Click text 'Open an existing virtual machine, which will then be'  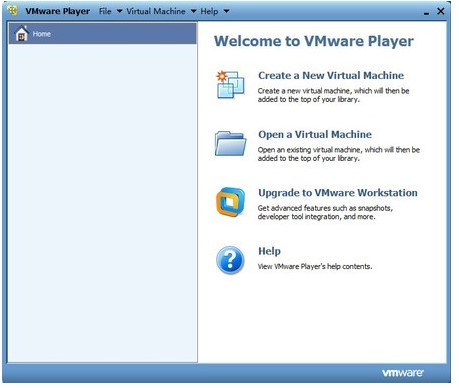pos(339,150)
